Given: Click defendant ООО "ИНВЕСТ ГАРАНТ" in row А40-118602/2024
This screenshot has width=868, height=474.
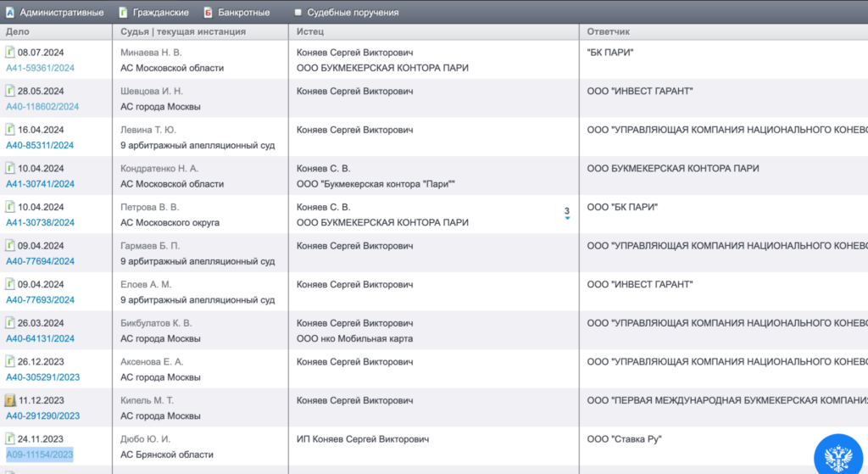Looking at the screenshot, I should [640, 92].
